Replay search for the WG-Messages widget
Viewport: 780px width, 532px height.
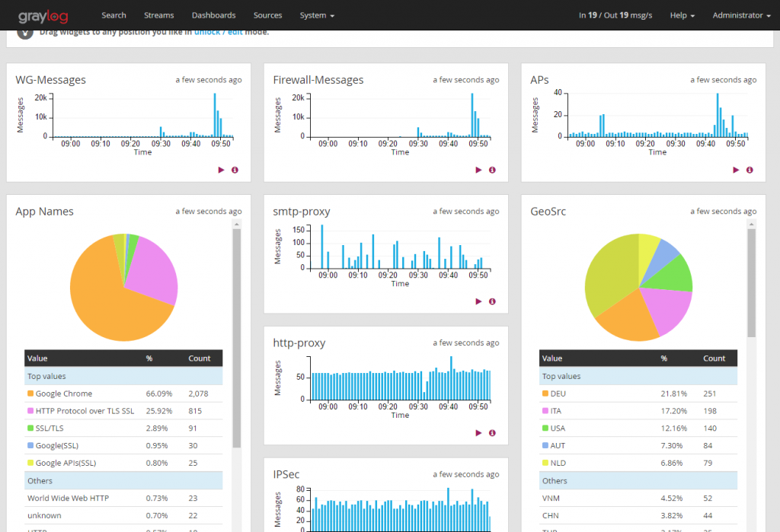point(221,170)
